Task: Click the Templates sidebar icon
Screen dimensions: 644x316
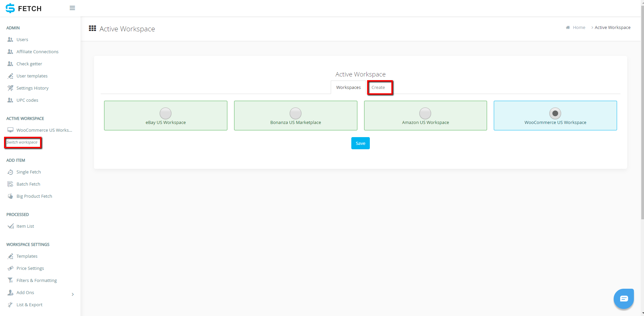Action: [10, 256]
